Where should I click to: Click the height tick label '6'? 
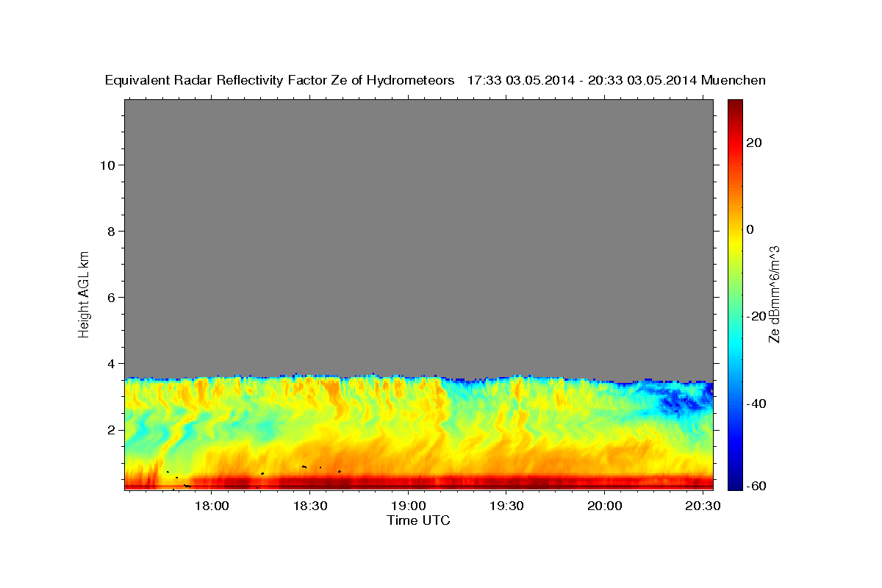coord(111,297)
